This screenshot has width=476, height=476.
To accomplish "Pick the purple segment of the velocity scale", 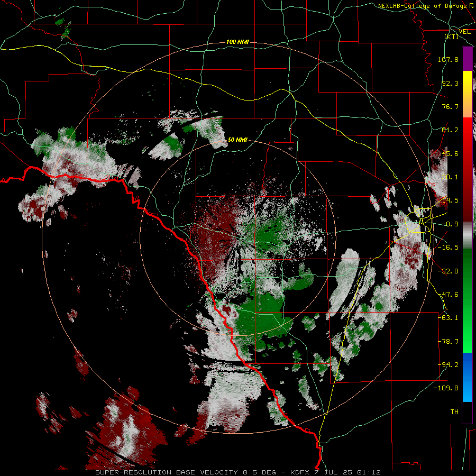I will (467, 59).
